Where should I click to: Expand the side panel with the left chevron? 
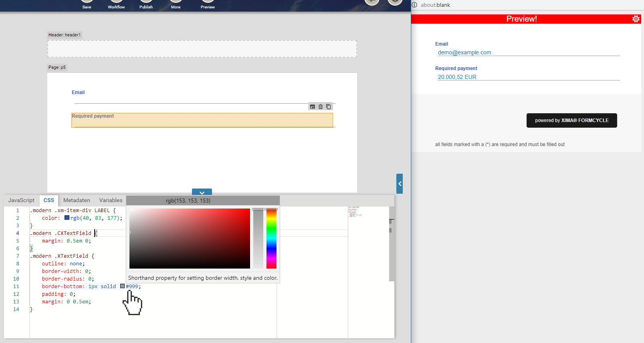pyautogui.click(x=400, y=184)
